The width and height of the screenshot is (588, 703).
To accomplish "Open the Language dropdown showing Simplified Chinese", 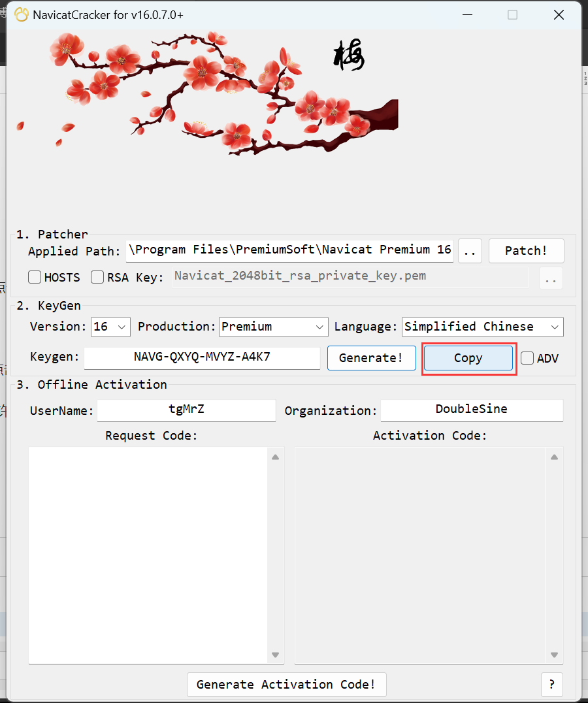I will coord(482,327).
